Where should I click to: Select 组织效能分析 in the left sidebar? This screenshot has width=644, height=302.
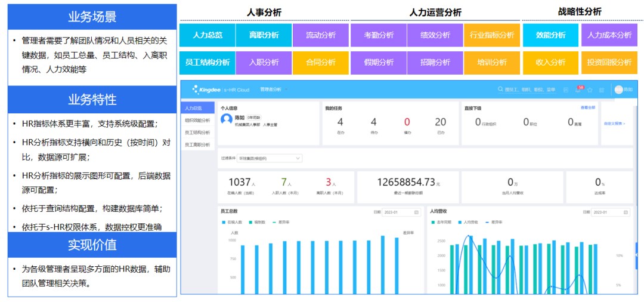[197, 120]
